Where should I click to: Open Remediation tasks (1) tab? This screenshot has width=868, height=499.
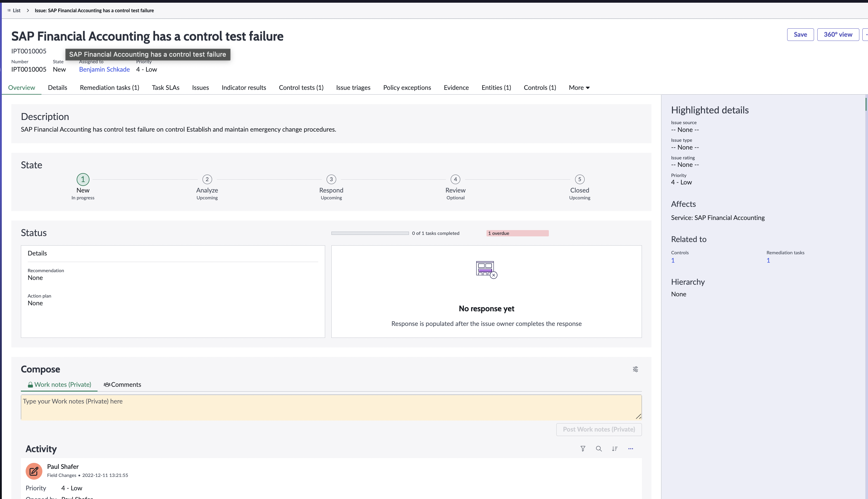[109, 87]
